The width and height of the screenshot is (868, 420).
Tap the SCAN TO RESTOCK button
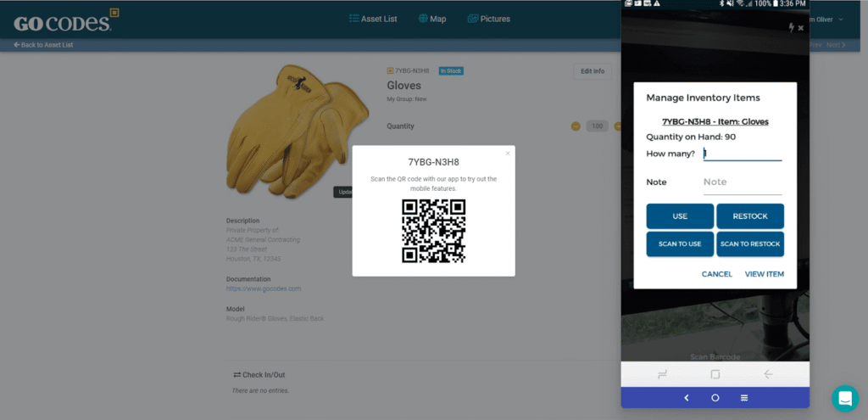(x=750, y=244)
